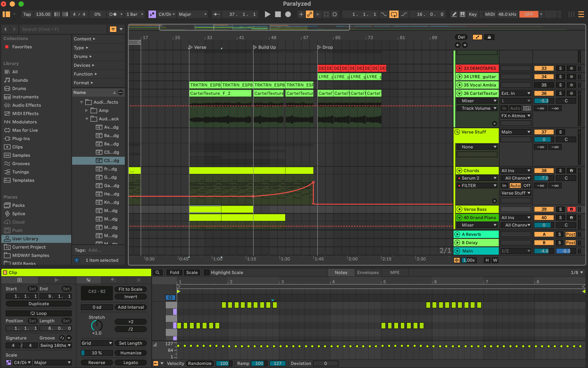The width and height of the screenshot is (588, 368).
Task: Enable Highlight Scale checkbox
Action: (x=207, y=272)
